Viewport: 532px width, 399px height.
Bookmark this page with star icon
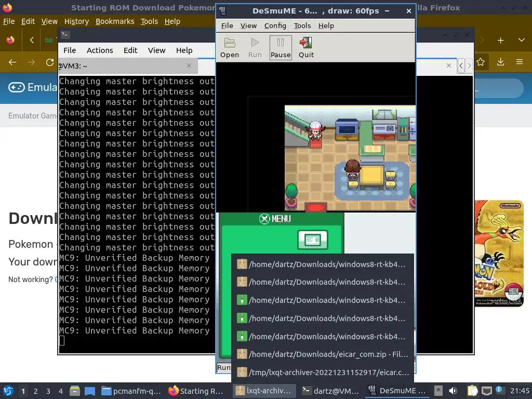pyautogui.click(x=481, y=62)
